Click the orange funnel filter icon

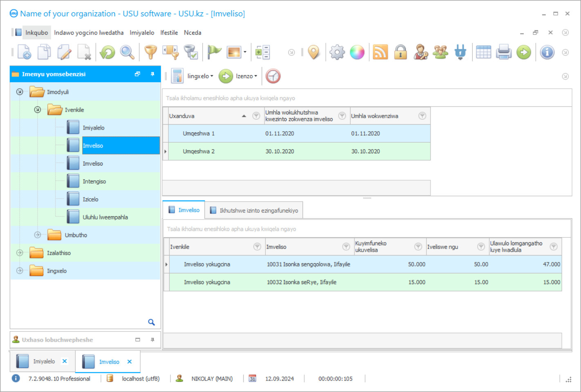pos(150,52)
